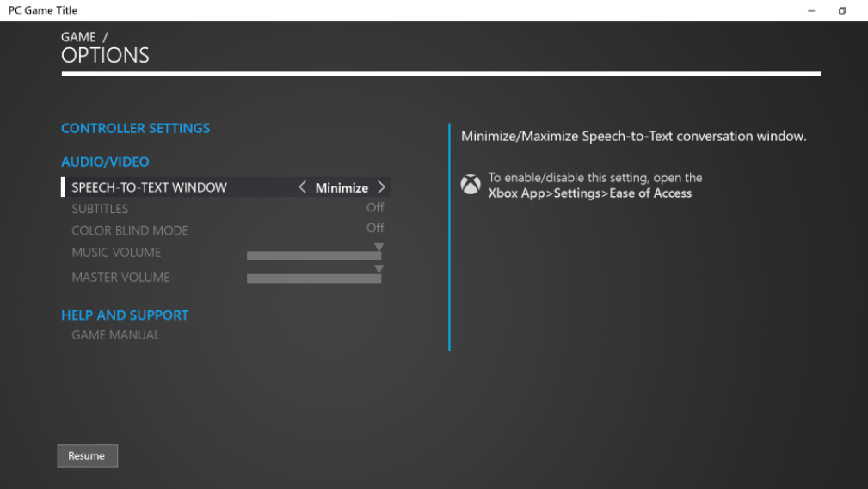Click the Minimize value text

(x=342, y=188)
